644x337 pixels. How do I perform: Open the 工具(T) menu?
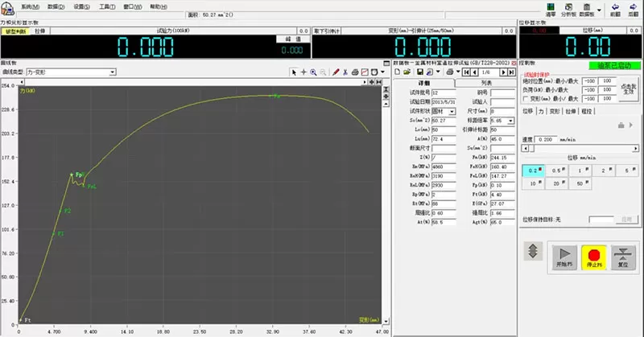(107, 6)
